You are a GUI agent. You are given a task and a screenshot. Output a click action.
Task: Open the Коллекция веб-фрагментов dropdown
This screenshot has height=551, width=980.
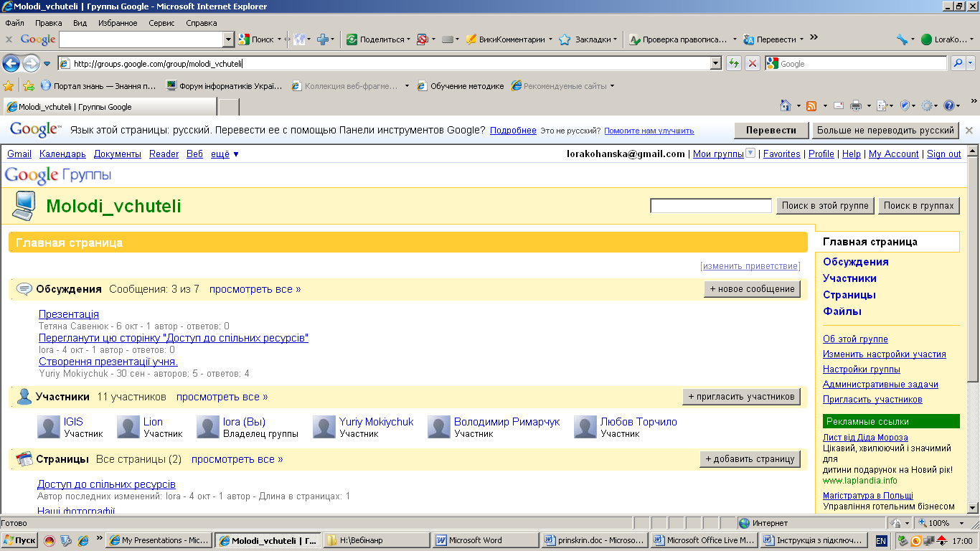coord(407,86)
